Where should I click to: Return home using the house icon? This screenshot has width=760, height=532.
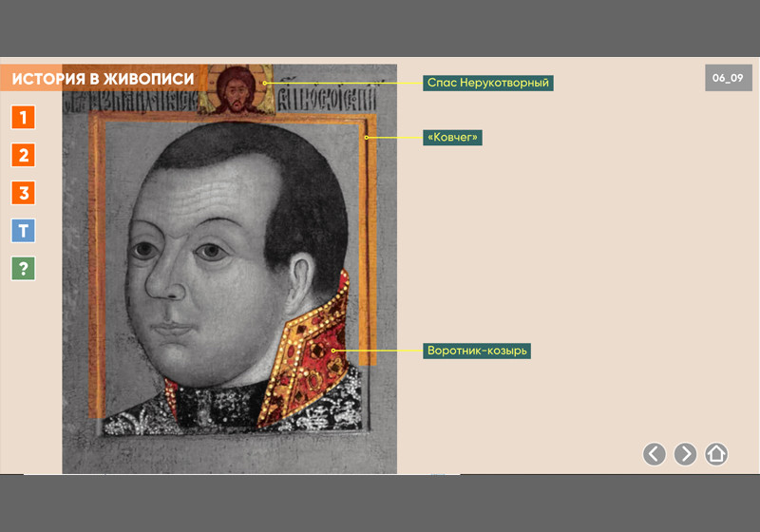pyautogui.click(x=716, y=454)
